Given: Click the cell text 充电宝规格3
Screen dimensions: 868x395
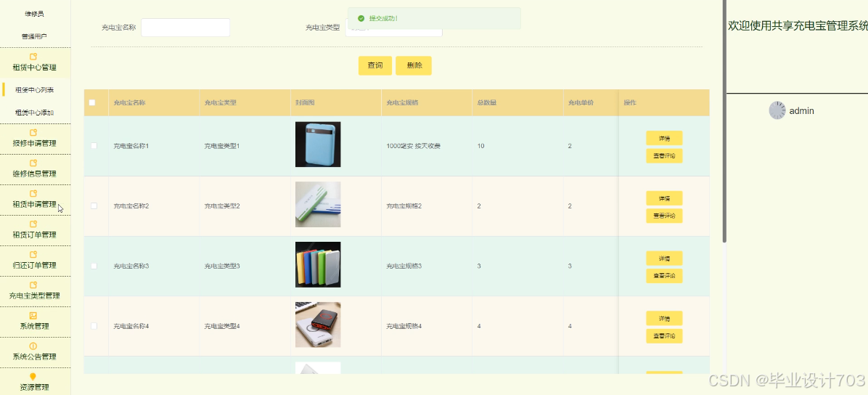Looking at the screenshot, I should (404, 266).
